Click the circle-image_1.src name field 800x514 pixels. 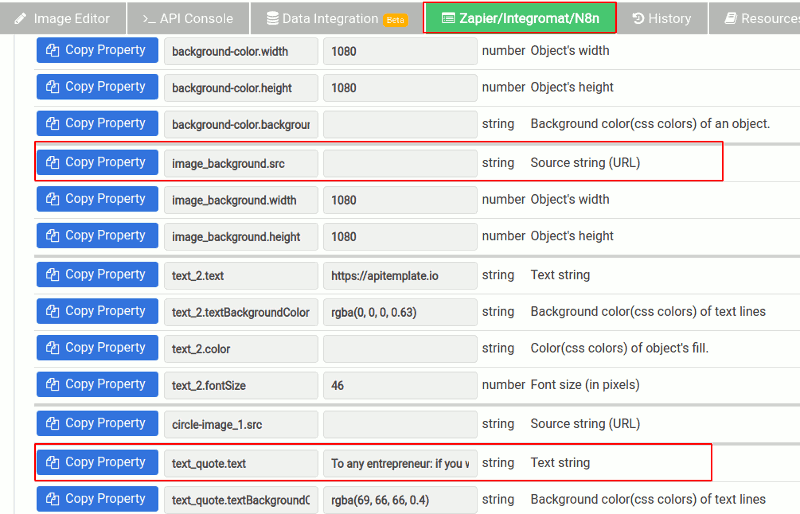pos(241,425)
